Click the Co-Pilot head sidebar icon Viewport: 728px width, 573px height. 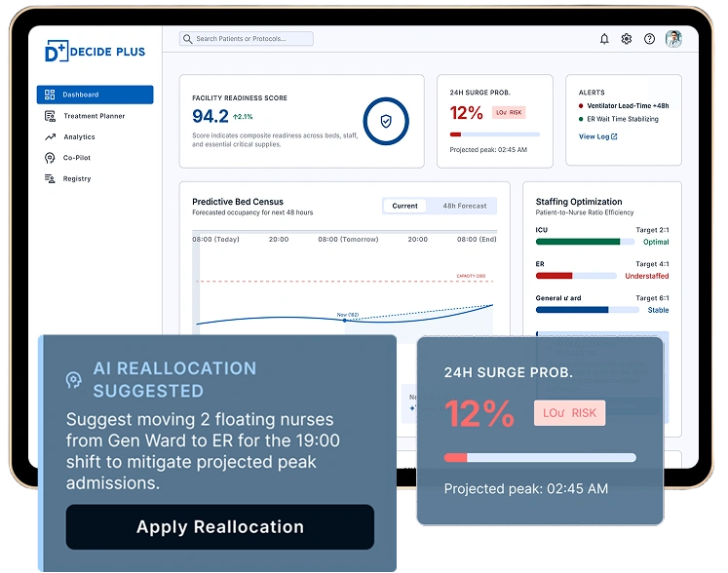(x=50, y=158)
